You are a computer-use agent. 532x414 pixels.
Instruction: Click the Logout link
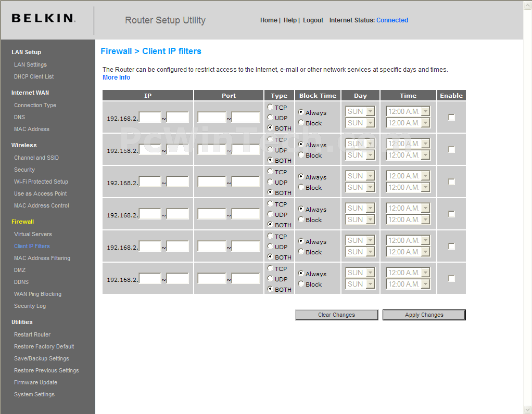(x=313, y=20)
